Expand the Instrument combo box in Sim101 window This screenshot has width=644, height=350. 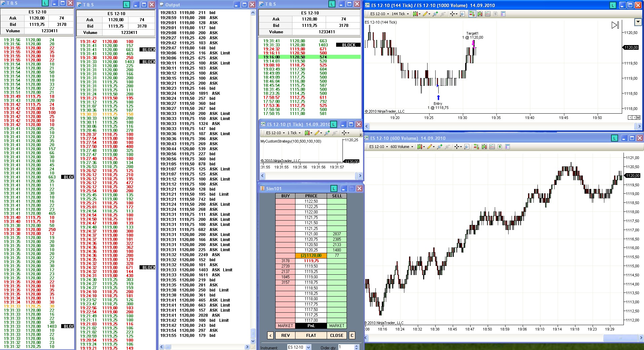pyautogui.click(x=308, y=347)
